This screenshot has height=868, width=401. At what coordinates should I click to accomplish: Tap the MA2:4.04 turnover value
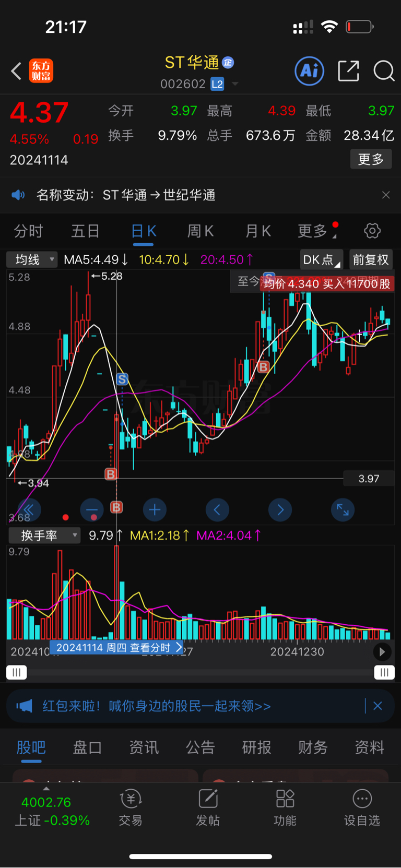tap(229, 536)
